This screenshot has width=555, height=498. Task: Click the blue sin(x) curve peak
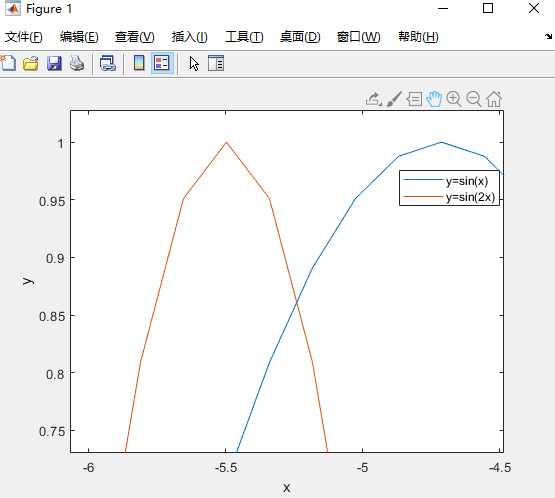[441, 142]
